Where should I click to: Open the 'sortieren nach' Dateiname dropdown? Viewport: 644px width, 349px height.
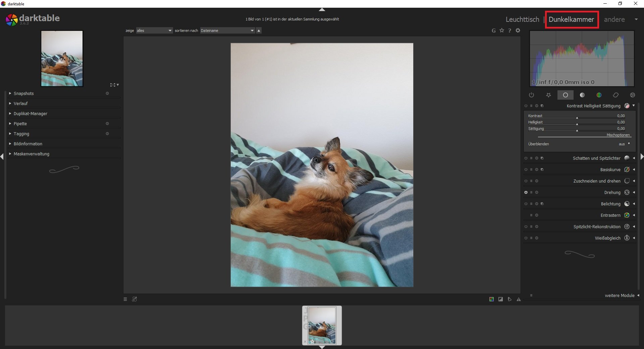(227, 31)
